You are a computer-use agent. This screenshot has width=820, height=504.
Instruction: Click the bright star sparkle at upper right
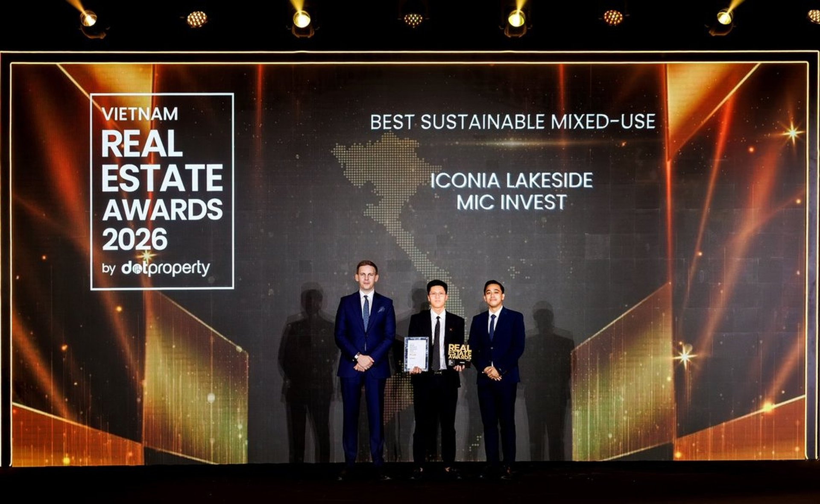[x=792, y=132]
